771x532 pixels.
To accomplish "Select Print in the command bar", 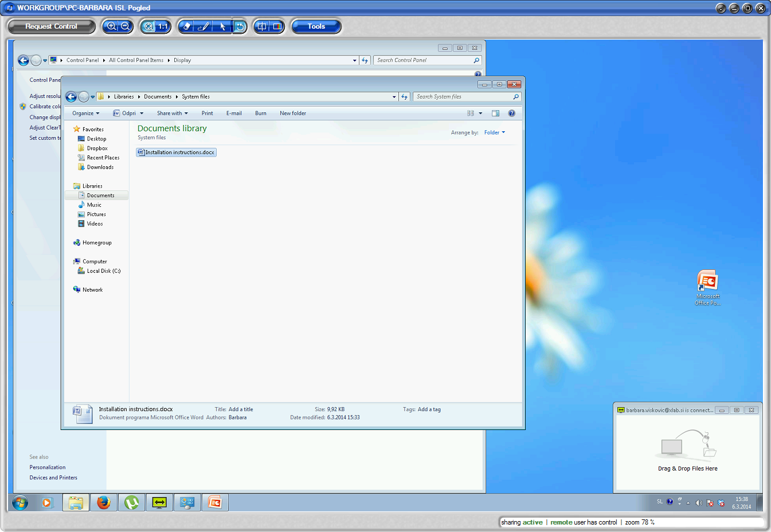I will [207, 113].
